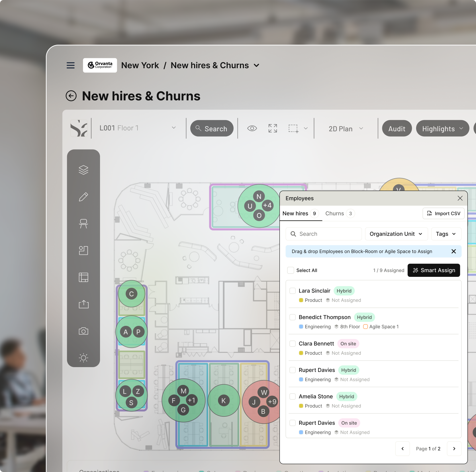Dismiss the drag & drop hint banner
Image resolution: width=476 pixels, height=472 pixels.
point(454,251)
